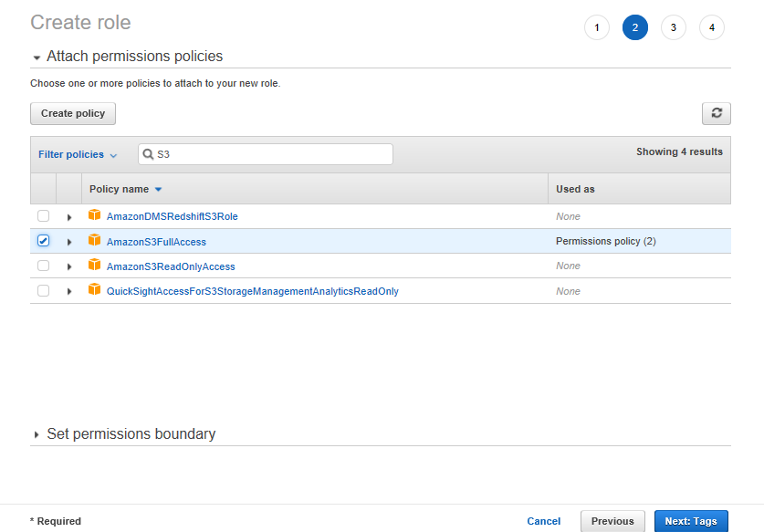This screenshot has width=764, height=532.
Task: Click the magnifier icon in search box
Action: [148, 154]
